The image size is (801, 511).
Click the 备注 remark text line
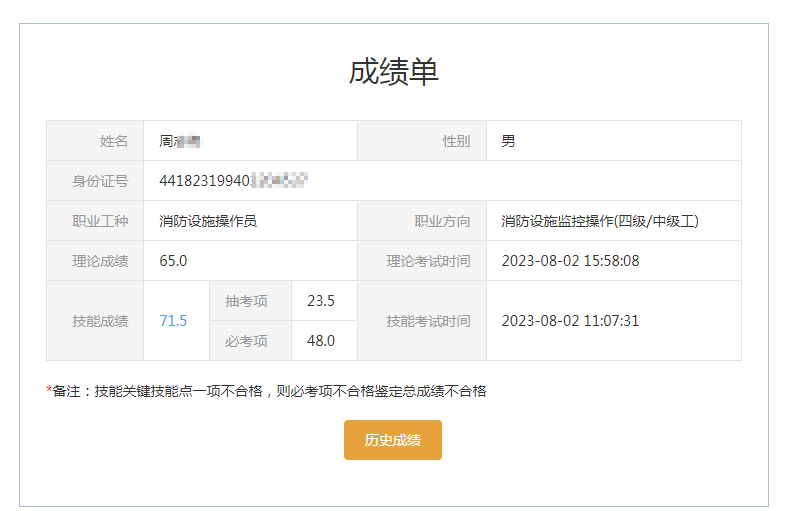[266, 391]
